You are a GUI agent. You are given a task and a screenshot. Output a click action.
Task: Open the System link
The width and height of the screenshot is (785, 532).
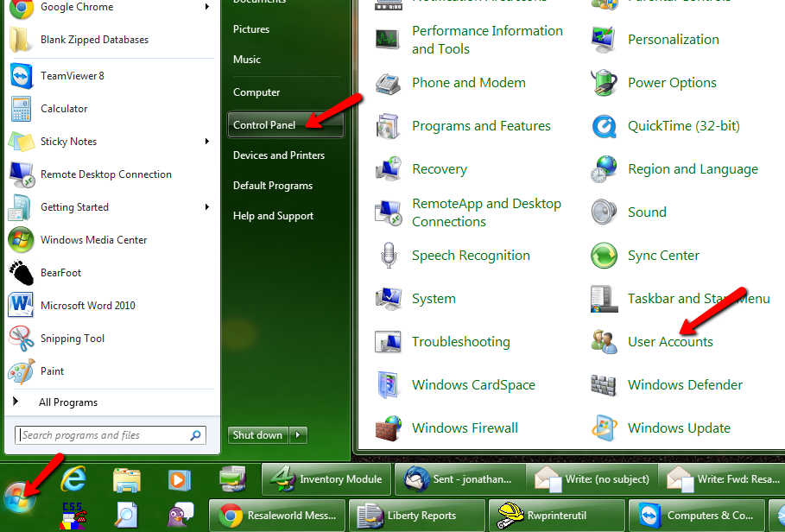tap(434, 299)
